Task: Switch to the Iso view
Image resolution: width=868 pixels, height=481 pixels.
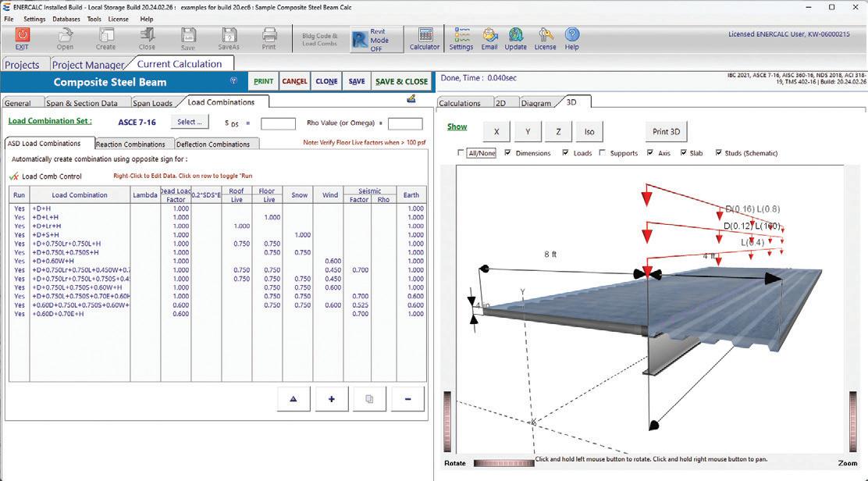Action: (589, 132)
